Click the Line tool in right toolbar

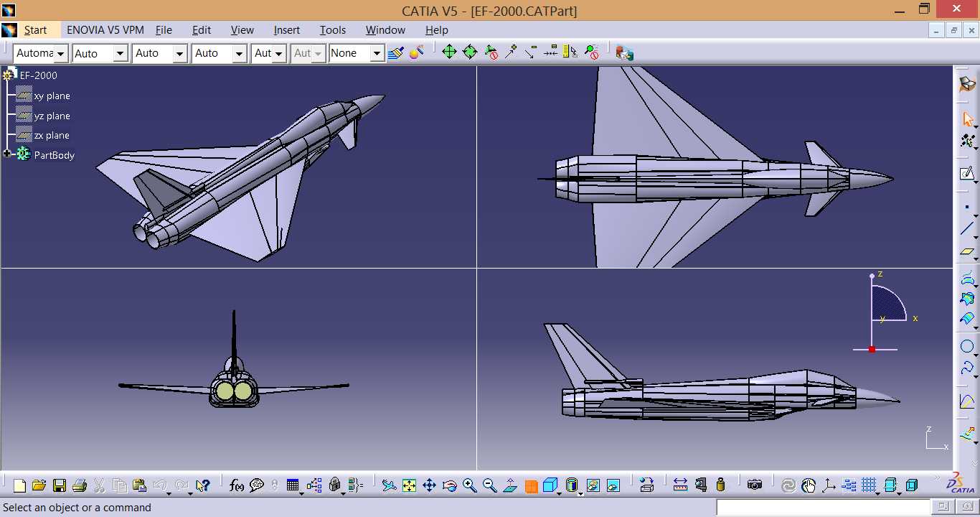click(967, 229)
